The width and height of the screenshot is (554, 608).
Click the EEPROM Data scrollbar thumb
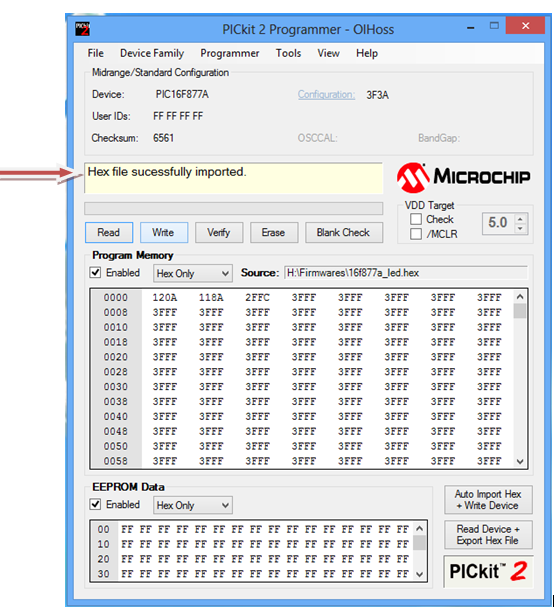point(419,543)
